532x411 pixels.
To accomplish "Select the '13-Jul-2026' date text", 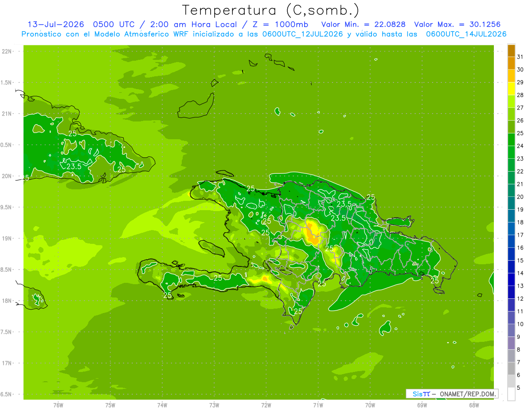I will pyautogui.click(x=57, y=24).
